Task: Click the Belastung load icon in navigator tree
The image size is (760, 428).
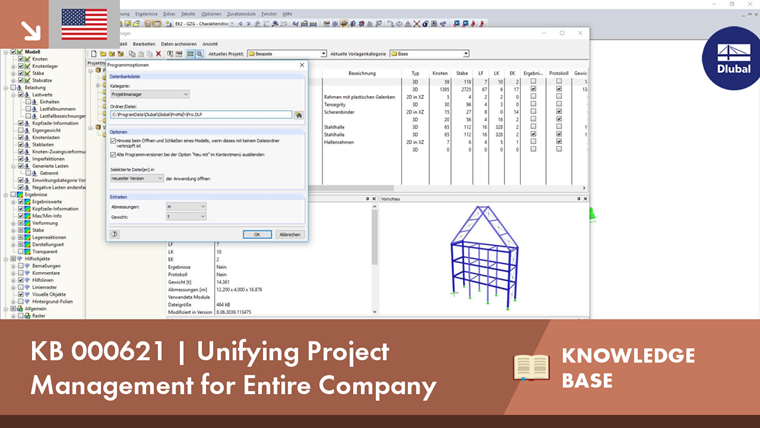Action: pos(20,88)
